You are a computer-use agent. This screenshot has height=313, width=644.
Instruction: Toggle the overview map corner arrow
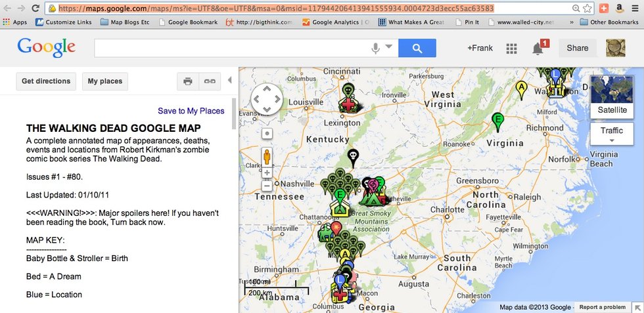(638, 307)
